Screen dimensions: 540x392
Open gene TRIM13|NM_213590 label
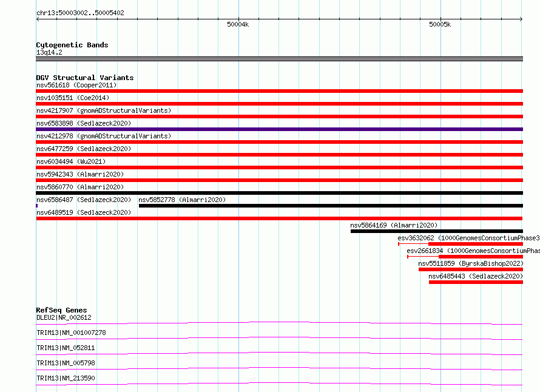tap(66, 378)
